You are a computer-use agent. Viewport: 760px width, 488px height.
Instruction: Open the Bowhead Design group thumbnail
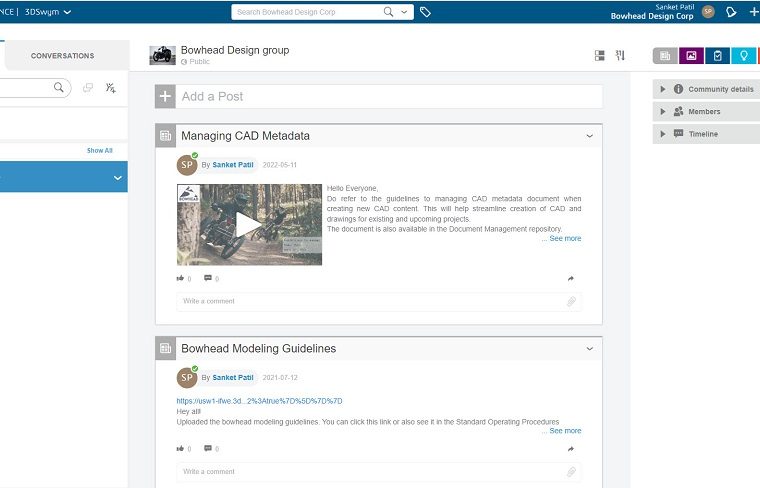click(x=162, y=55)
